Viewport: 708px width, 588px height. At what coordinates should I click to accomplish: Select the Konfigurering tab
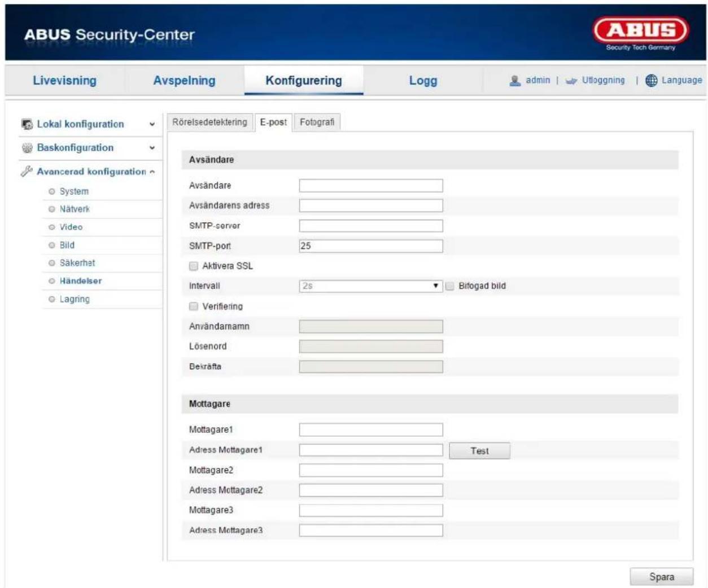[304, 80]
